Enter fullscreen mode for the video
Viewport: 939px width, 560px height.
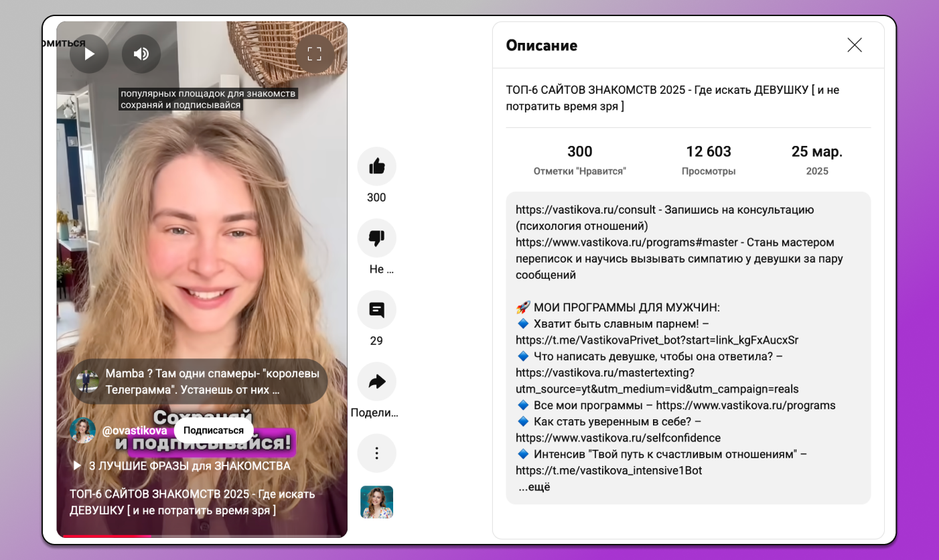(315, 54)
